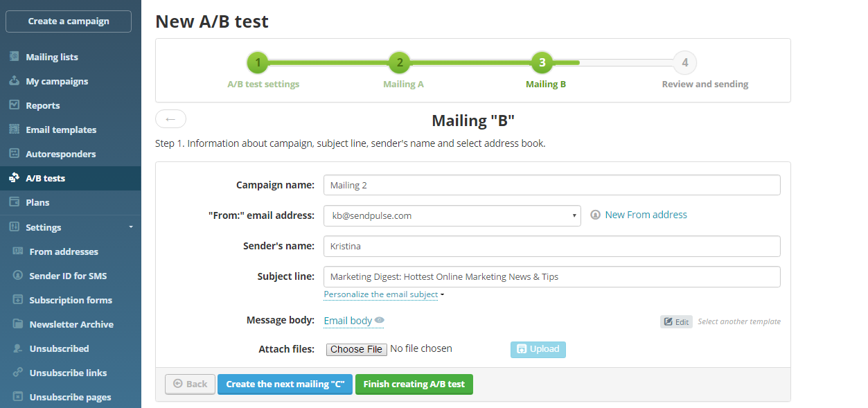Expand Personalize the email subject options
The height and width of the screenshot is (408, 868).
click(x=384, y=294)
